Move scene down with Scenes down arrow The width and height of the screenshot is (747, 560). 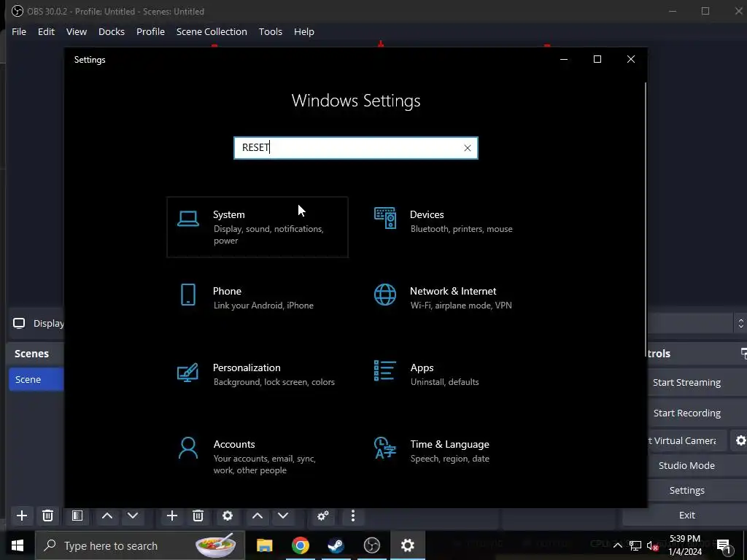(x=133, y=516)
